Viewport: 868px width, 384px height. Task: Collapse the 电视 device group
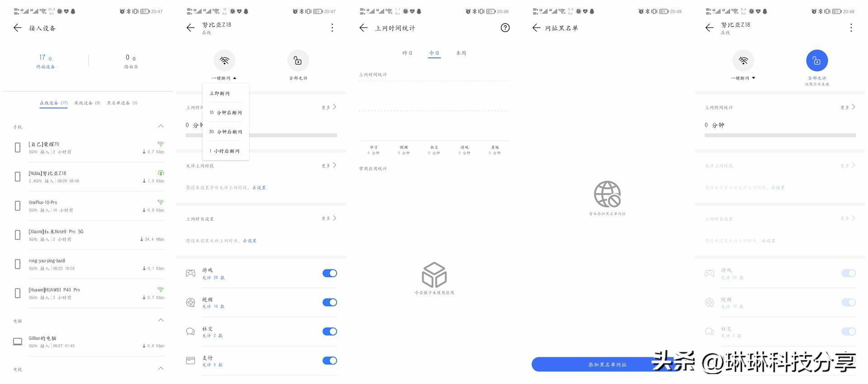pos(161,369)
